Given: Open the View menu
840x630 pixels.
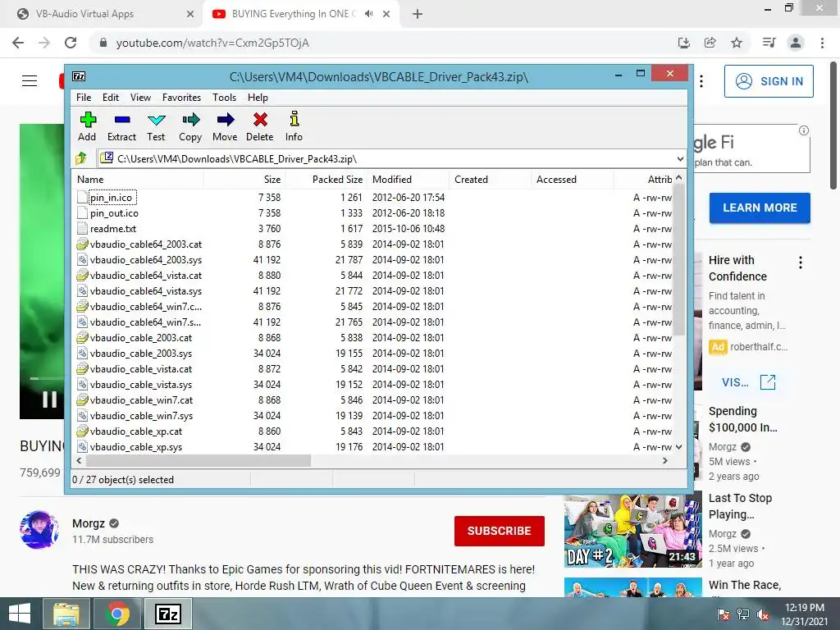Looking at the screenshot, I should pyautogui.click(x=140, y=98).
